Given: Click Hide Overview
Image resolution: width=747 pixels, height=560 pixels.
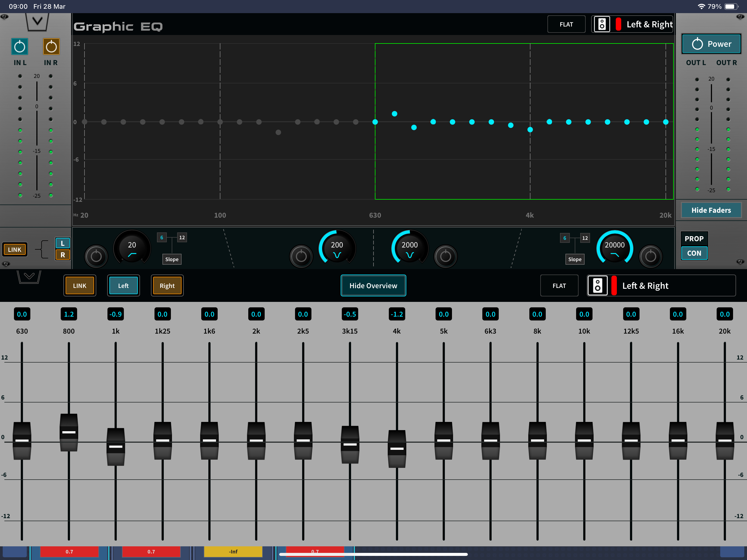Looking at the screenshot, I should (373, 286).
